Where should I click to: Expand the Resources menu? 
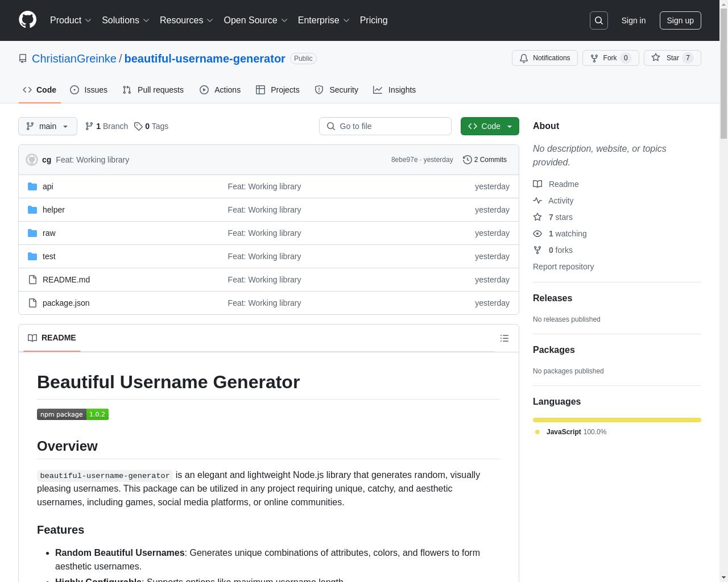pos(187,20)
